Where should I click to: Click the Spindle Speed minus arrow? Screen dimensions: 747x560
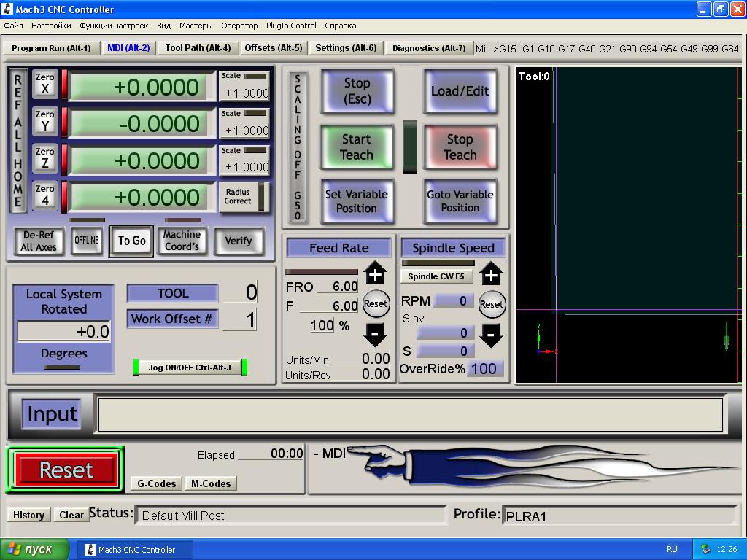(x=491, y=335)
